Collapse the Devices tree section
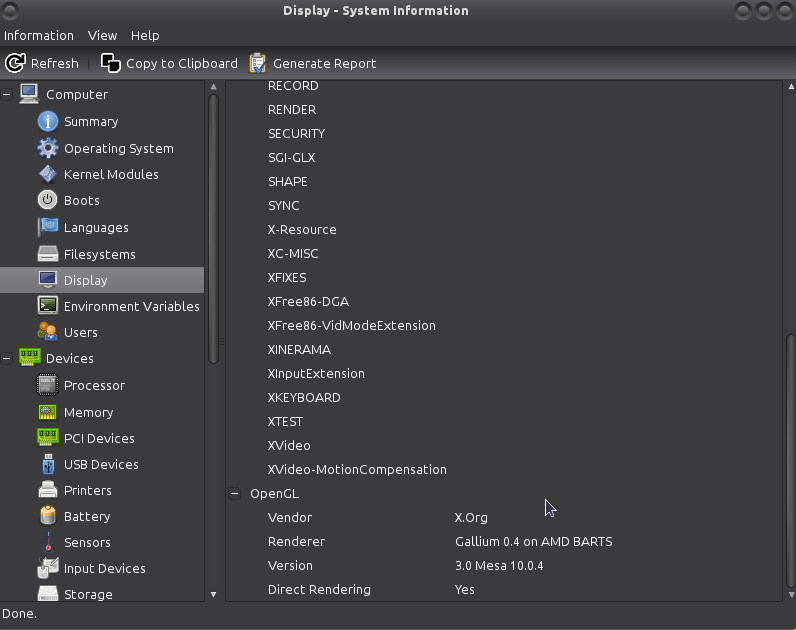The image size is (796, 630). tap(7, 358)
